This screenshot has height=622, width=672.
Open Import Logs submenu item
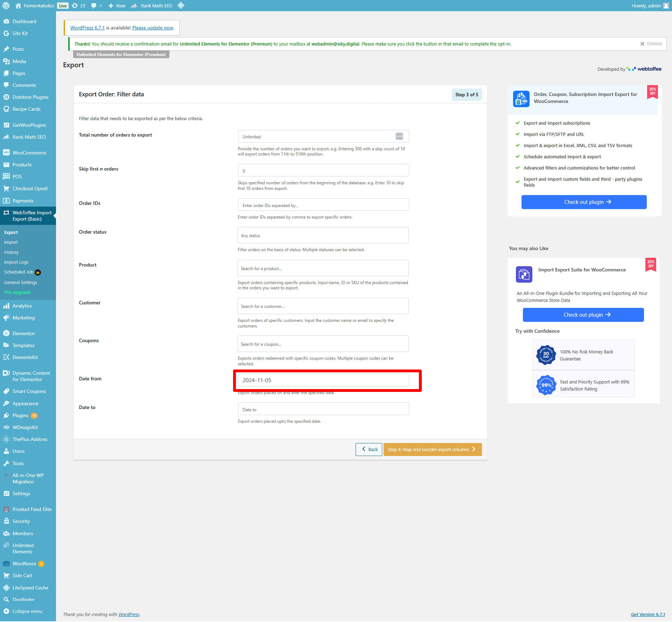pos(16,262)
